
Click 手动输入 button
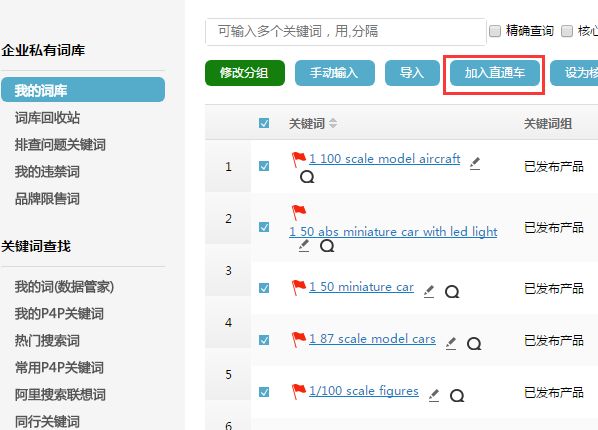tap(335, 73)
